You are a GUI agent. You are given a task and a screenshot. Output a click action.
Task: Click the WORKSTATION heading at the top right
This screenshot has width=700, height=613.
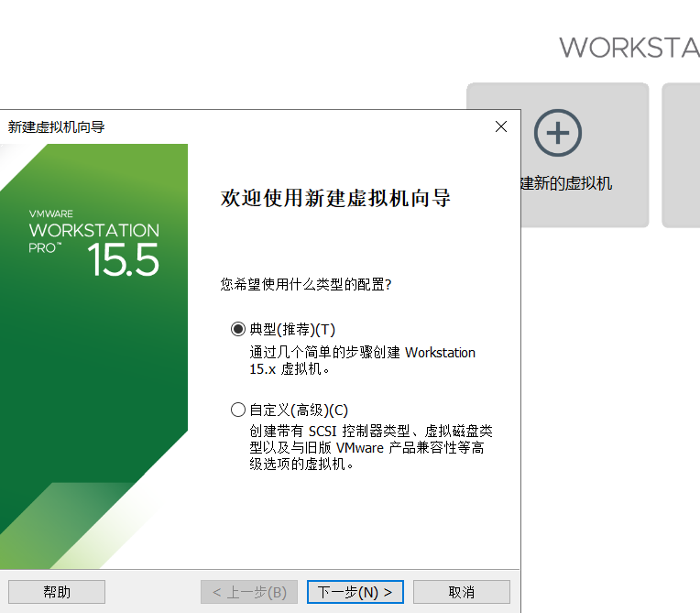(x=629, y=48)
